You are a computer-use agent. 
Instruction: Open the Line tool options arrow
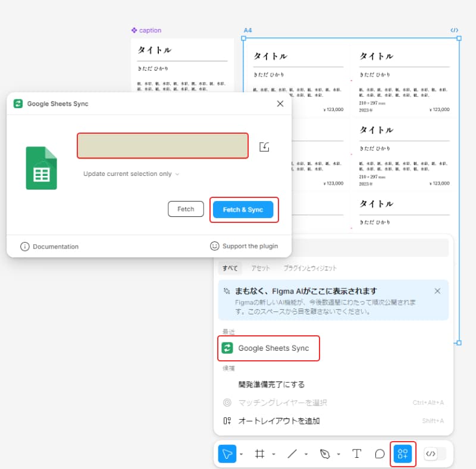coord(306,454)
